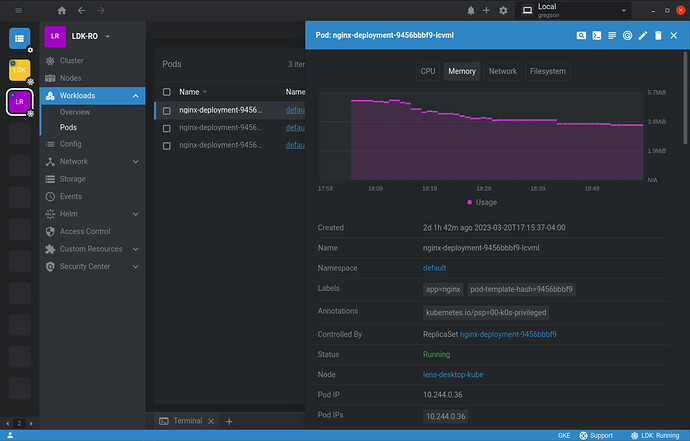Tick checkbox for first nginx-deployment pod
Screen dimensions: 690x441
(167, 110)
